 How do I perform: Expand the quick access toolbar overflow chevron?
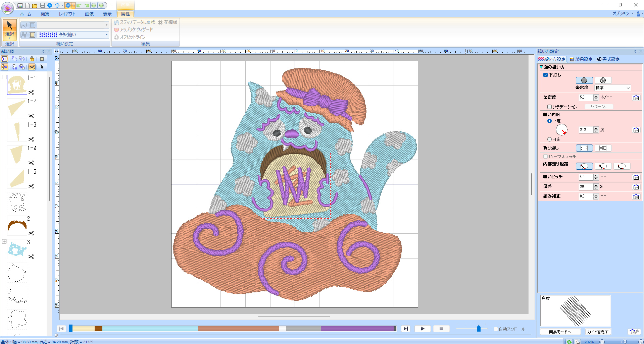pyautogui.click(x=111, y=5)
